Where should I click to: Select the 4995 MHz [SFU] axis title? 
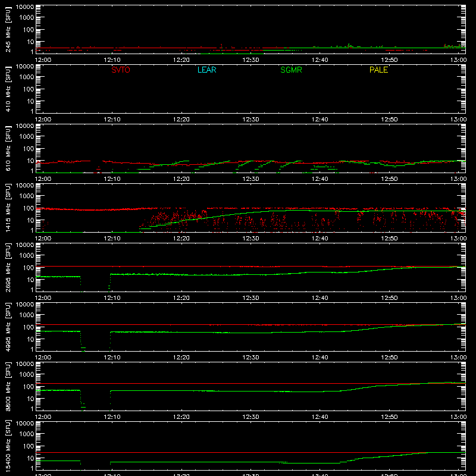click(8, 327)
